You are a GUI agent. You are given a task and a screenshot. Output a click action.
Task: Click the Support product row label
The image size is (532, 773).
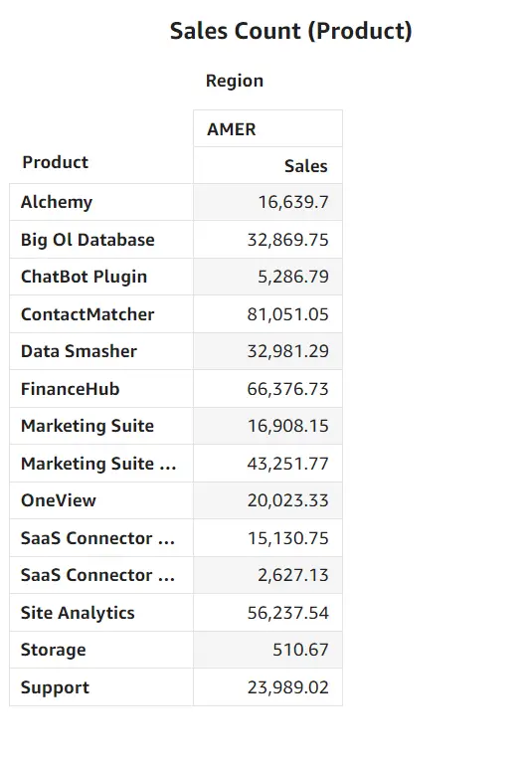55,687
